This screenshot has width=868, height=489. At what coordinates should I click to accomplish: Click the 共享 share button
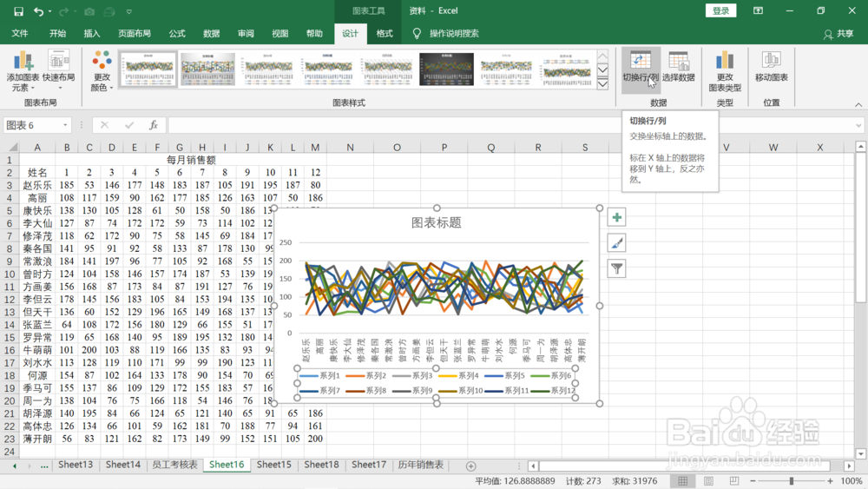point(838,34)
